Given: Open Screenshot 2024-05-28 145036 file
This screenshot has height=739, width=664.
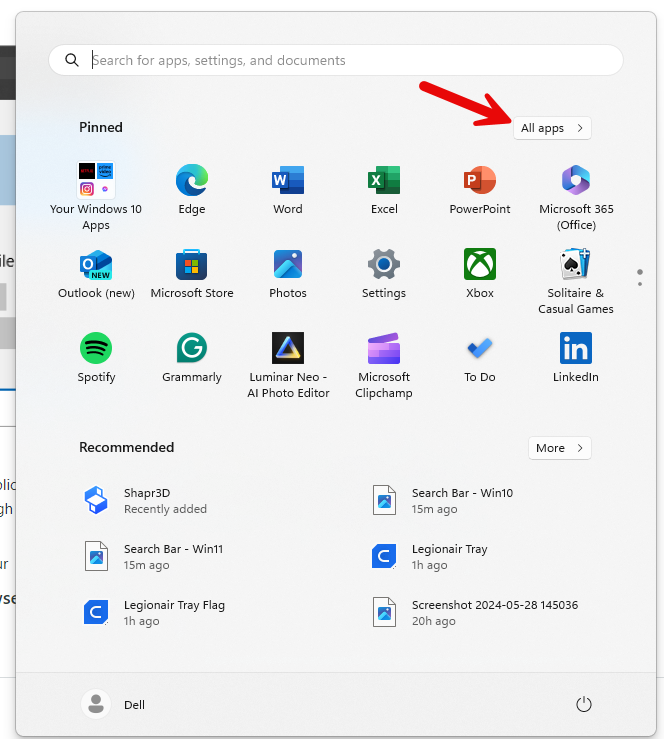Looking at the screenshot, I should (475, 613).
